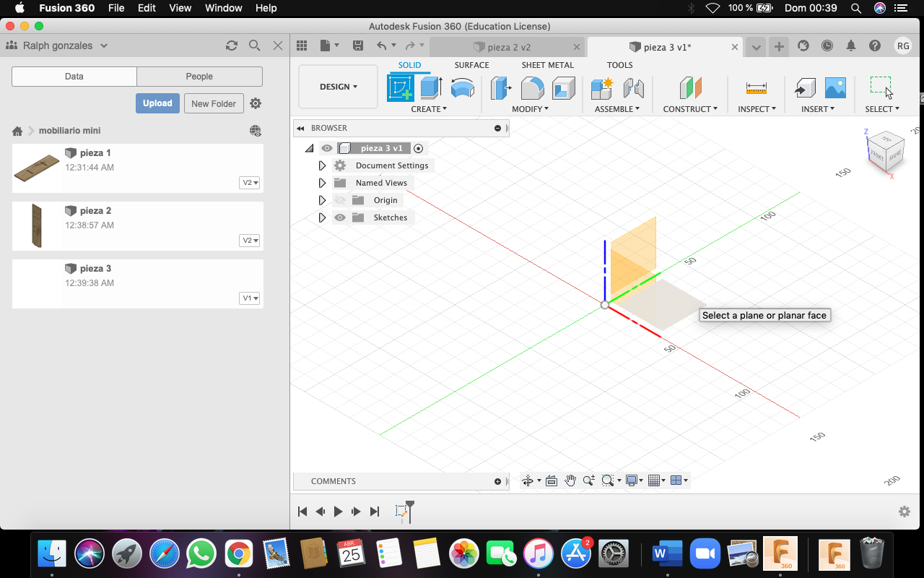Screen dimensions: 924x578
Task: Open the data panel settings gear
Action: (256, 103)
